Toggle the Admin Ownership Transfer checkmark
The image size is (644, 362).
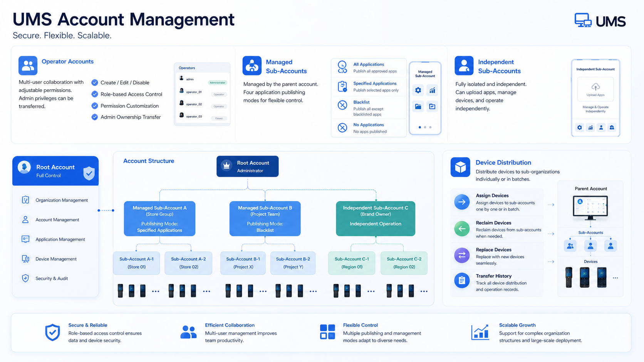coord(94,117)
